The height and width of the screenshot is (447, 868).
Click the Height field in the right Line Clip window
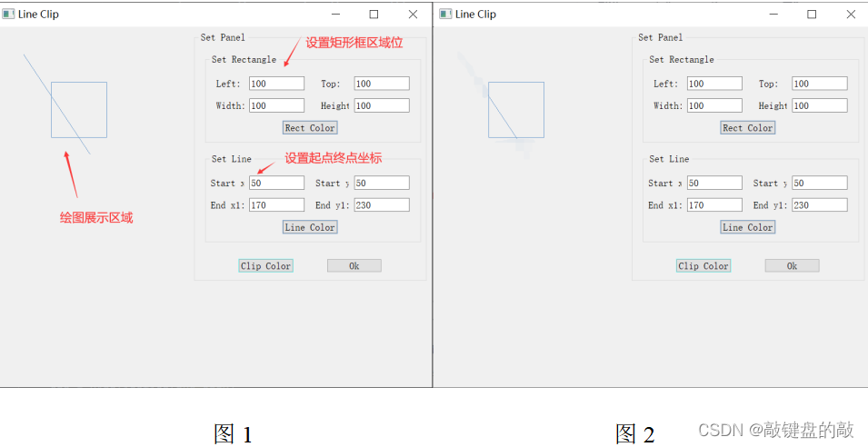point(820,105)
